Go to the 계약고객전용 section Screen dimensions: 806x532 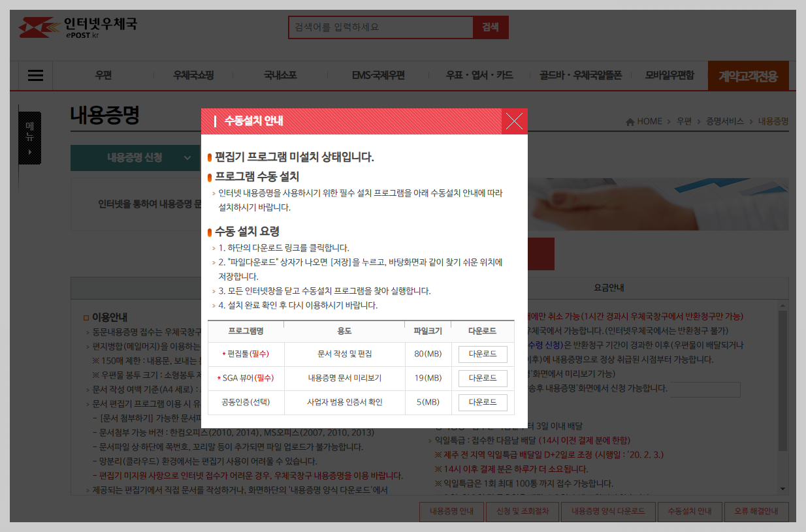tap(749, 75)
